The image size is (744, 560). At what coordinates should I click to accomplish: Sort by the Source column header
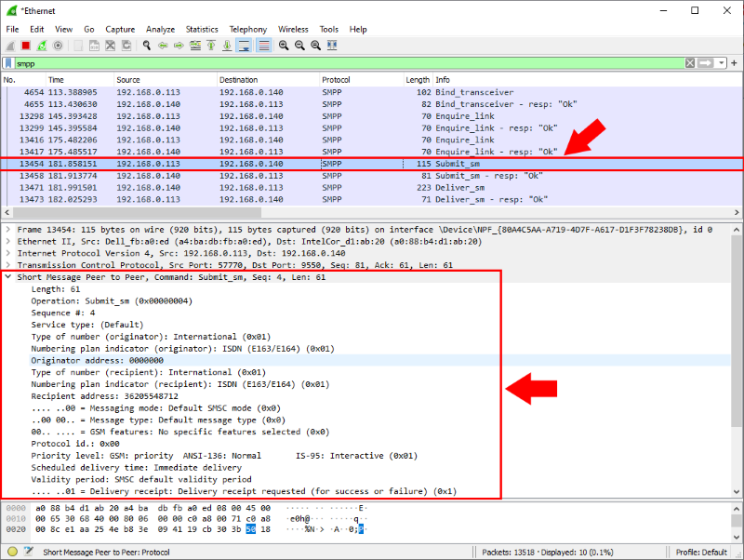[x=166, y=80]
